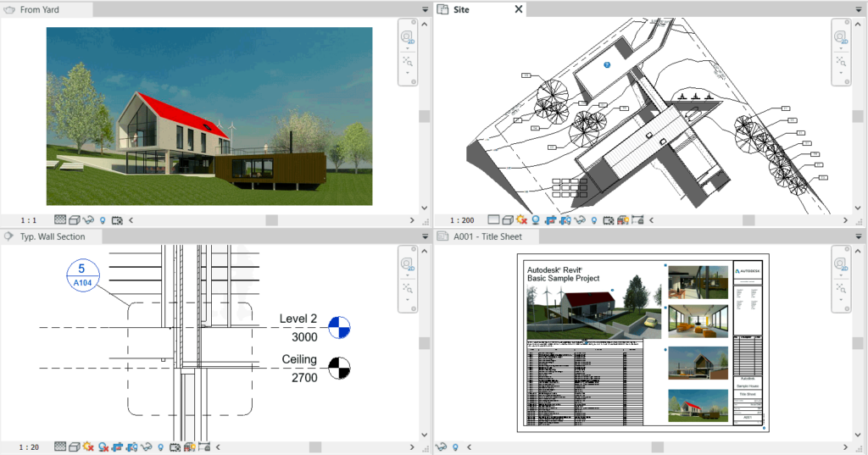Click 2D navigation wheel in Site view
868x455 pixels.
coord(841,37)
